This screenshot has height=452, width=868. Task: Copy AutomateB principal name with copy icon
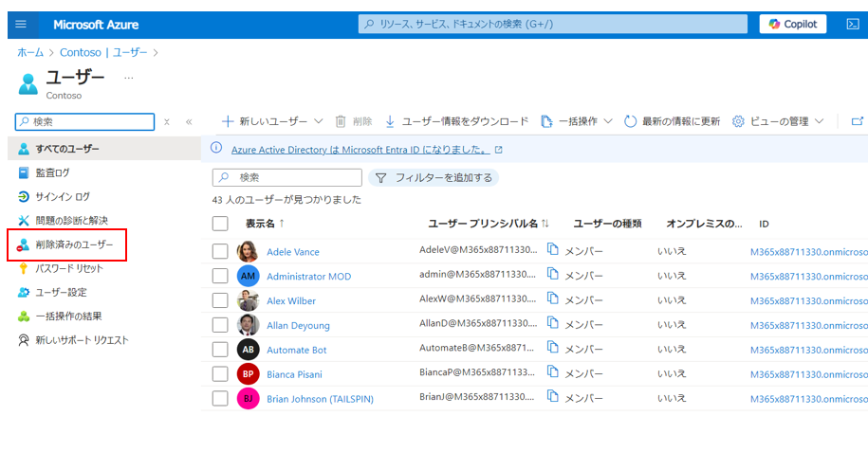pos(552,347)
